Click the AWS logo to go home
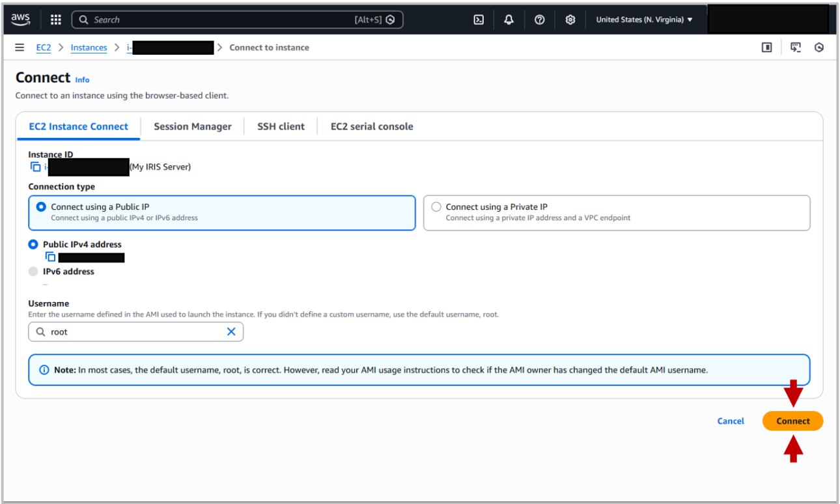The width and height of the screenshot is (840, 504). [20, 20]
